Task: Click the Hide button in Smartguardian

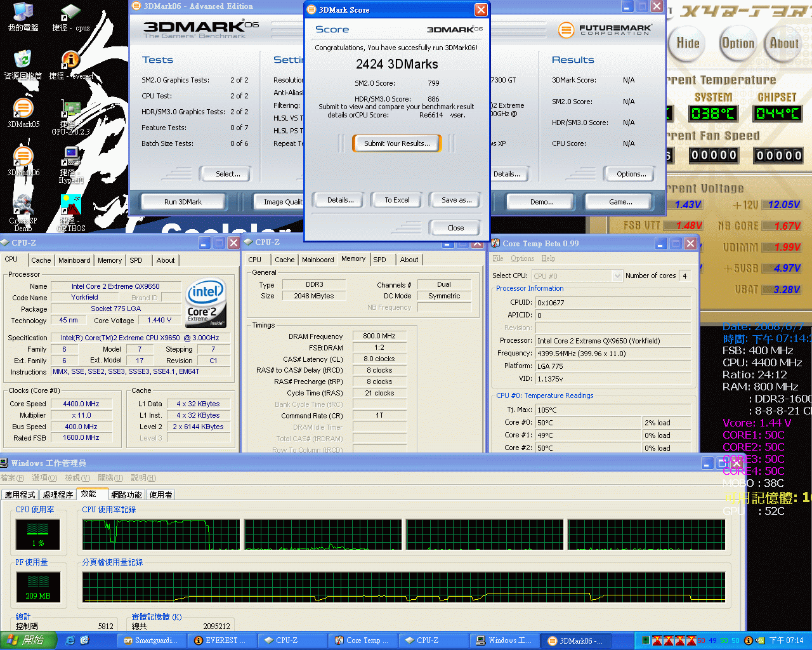Action: click(688, 43)
